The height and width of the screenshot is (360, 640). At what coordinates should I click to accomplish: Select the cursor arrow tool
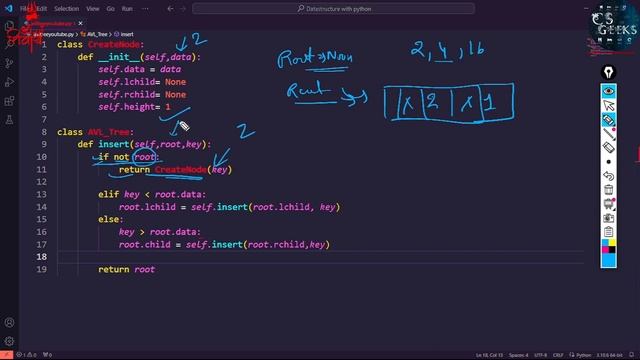pos(609,105)
